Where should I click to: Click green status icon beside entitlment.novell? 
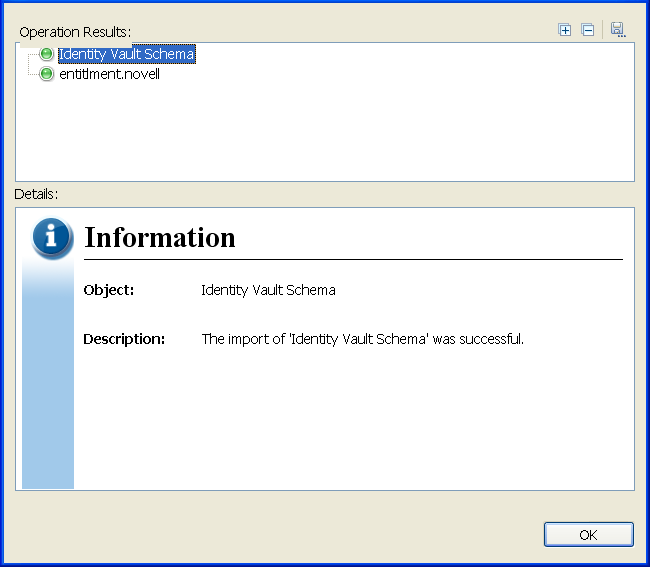[46, 74]
